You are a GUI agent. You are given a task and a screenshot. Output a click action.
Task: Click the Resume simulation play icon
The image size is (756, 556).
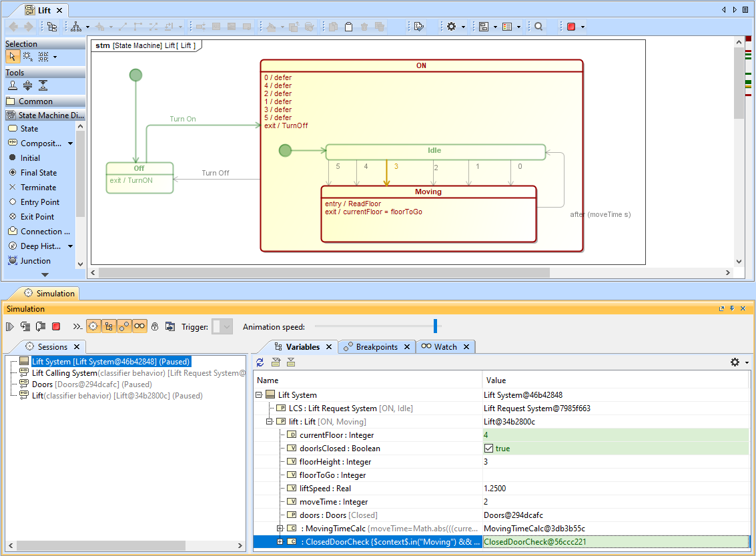pyautogui.click(x=10, y=326)
